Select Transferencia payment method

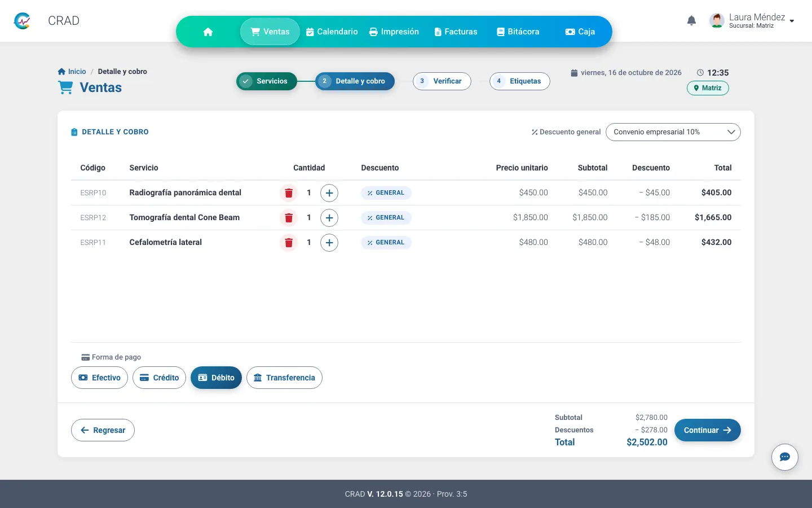(284, 378)
